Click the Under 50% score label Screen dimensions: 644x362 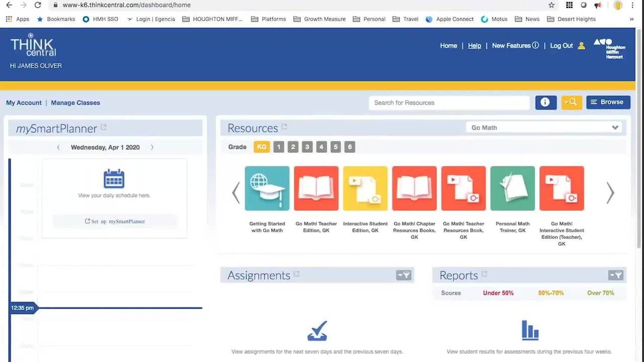click(x=498, y=293)
